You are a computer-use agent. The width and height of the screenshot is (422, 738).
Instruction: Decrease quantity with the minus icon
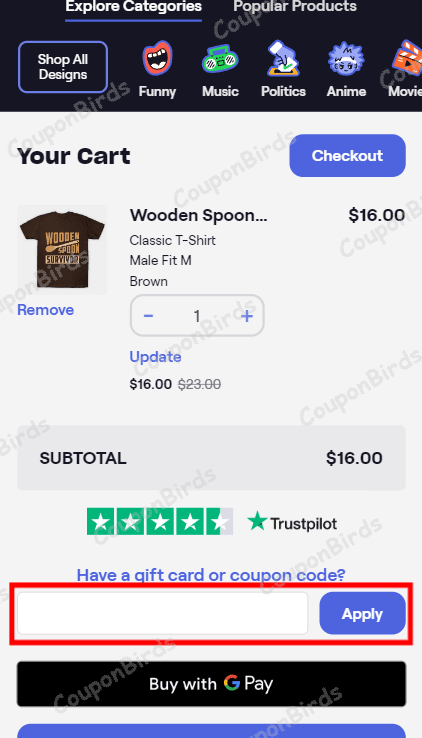click(x=148, y=316)
